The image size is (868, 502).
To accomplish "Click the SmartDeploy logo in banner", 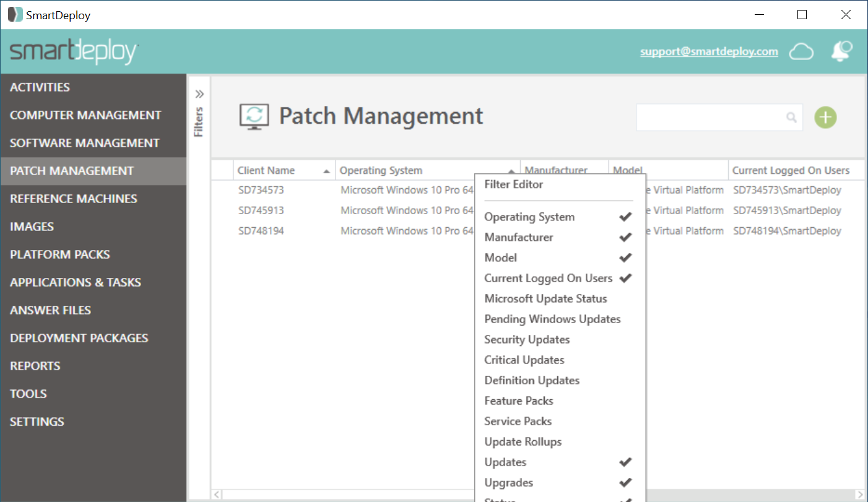I will click(x=74, y=52).
